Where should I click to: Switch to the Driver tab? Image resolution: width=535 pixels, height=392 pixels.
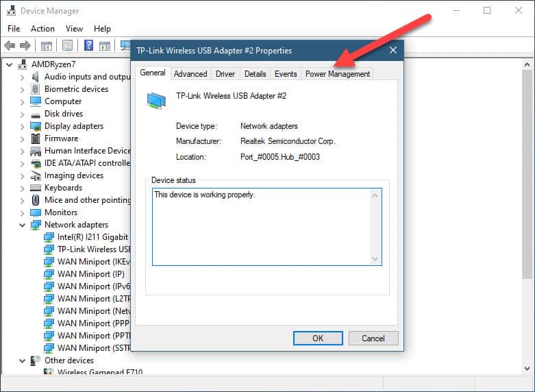tap(225, 74)
